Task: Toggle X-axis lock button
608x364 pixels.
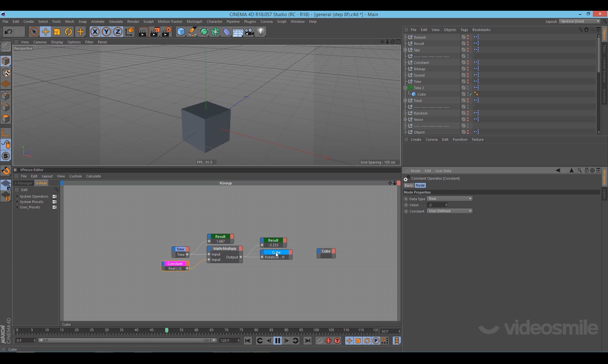Action: [x=95, y=32]
